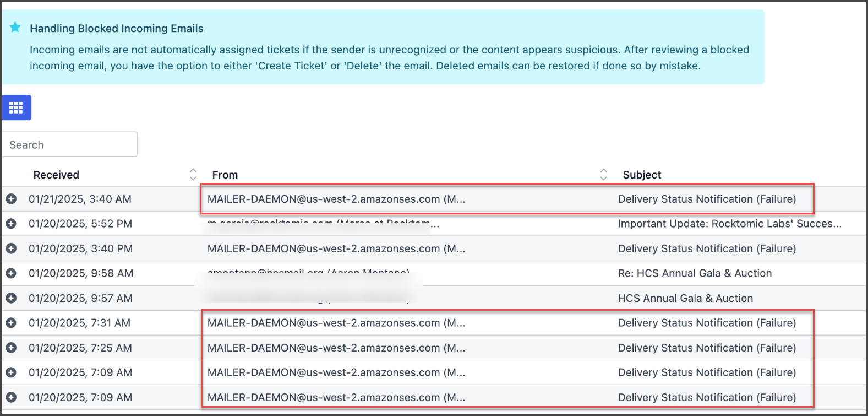Click the blue grid view button

pos(17,107)
